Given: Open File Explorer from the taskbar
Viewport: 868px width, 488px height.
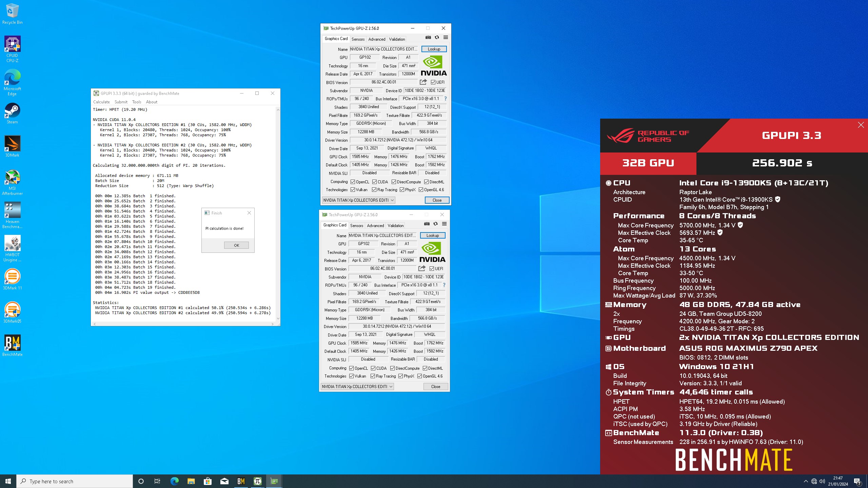Looking at the screenshot, I should pos(191,481).
